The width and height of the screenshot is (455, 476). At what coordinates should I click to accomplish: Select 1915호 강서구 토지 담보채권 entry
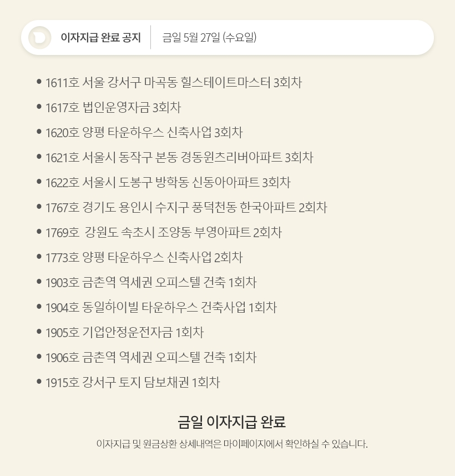pos(133,382)
